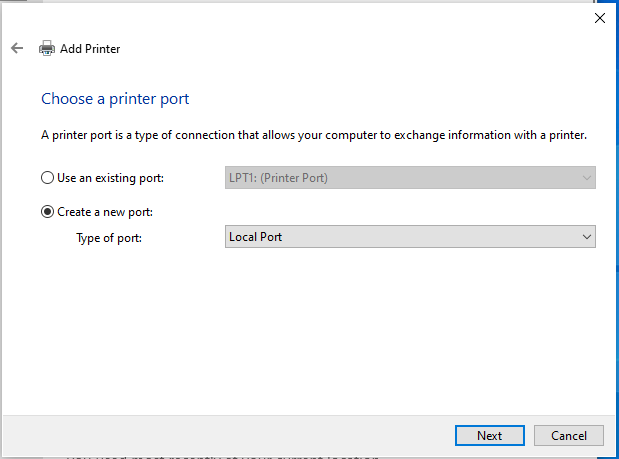Click the gray footer bar left of Next
619x459 pixels.
pos(229,436)
